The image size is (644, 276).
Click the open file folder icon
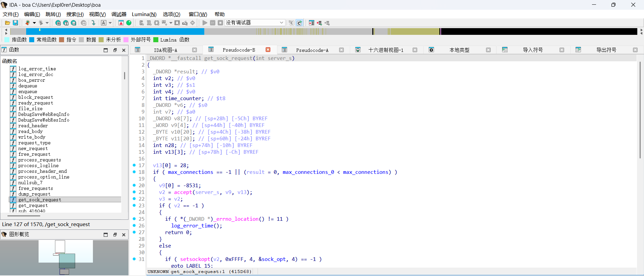(7, 23)
